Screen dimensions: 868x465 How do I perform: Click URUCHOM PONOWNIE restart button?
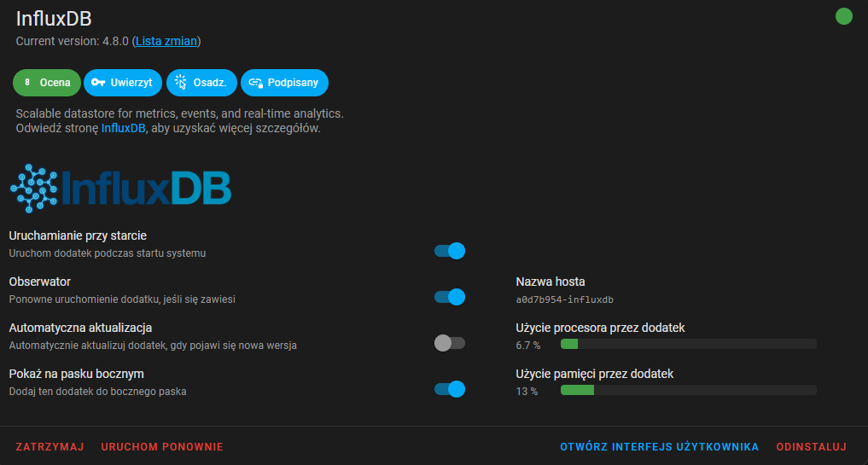point(162,447)
